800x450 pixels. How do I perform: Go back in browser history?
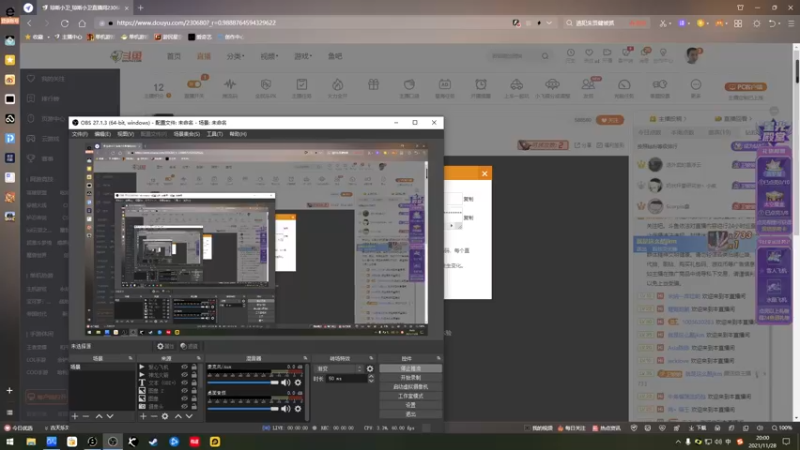(x=30, y=23)
